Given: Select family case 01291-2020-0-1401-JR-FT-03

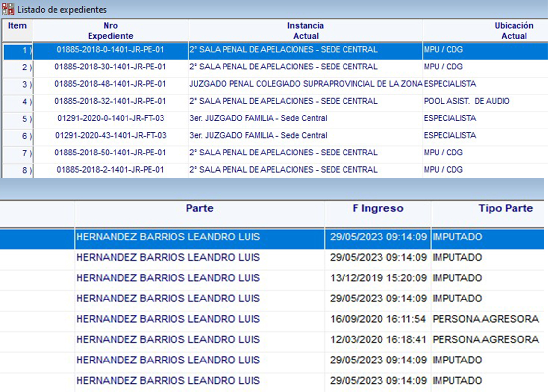Looking at the screenshot, I should click(x=110, y=118).
